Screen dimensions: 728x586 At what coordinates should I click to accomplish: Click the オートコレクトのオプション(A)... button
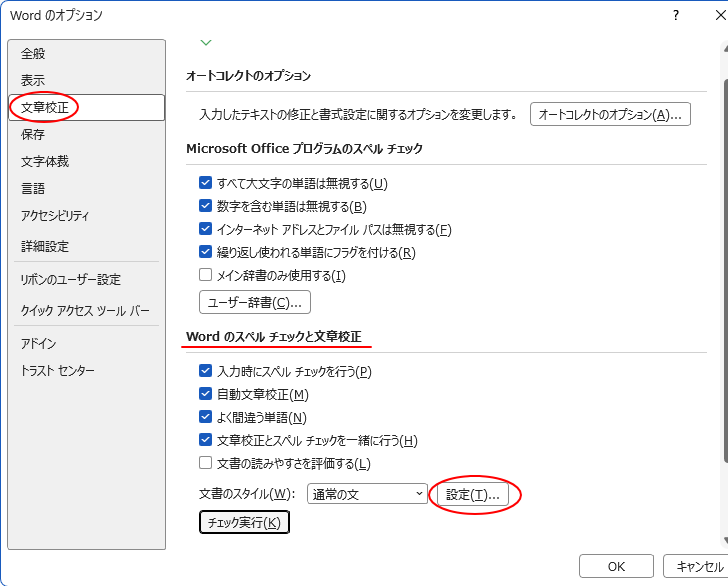click(x=610, y=114)
